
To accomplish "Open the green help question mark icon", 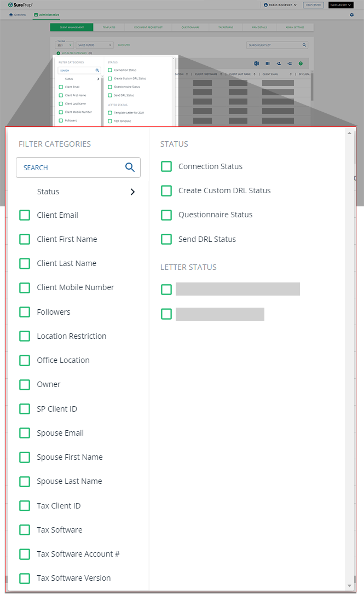I will [301, 63].
